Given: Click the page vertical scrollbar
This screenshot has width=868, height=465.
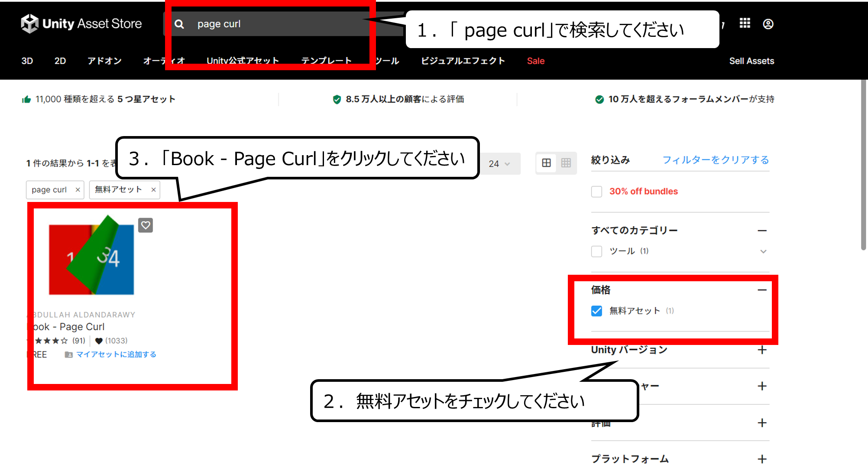Looking at the screenshot, I should pyautogui.click(x=863, y=165).
